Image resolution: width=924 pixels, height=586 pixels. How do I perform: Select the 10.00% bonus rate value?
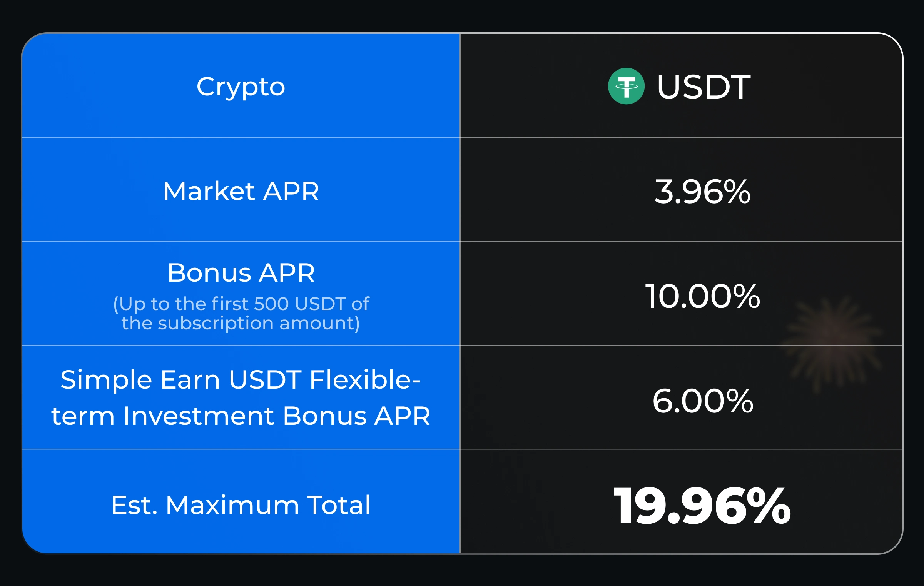tap(702, 296)
